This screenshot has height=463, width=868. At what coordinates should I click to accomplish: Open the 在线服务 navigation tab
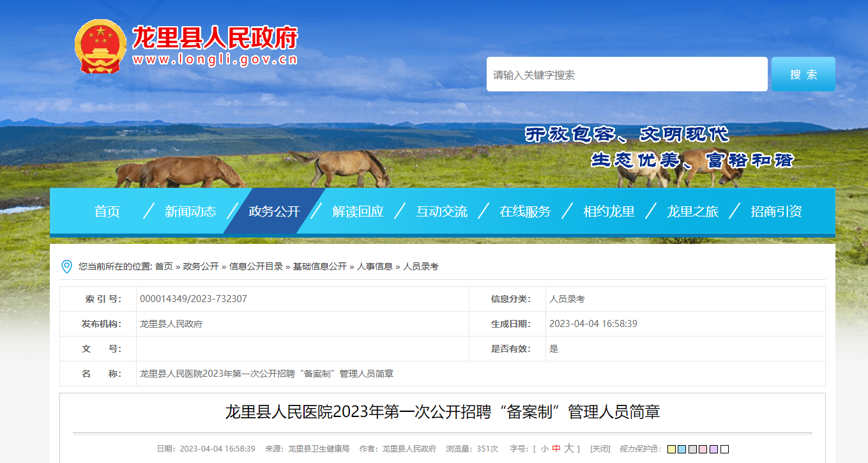tap(525, 211)
